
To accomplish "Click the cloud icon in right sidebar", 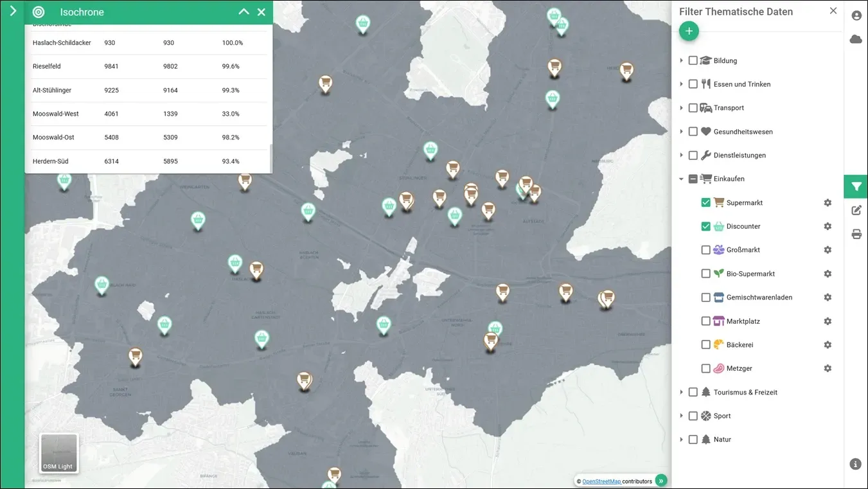I will [856, 39].
